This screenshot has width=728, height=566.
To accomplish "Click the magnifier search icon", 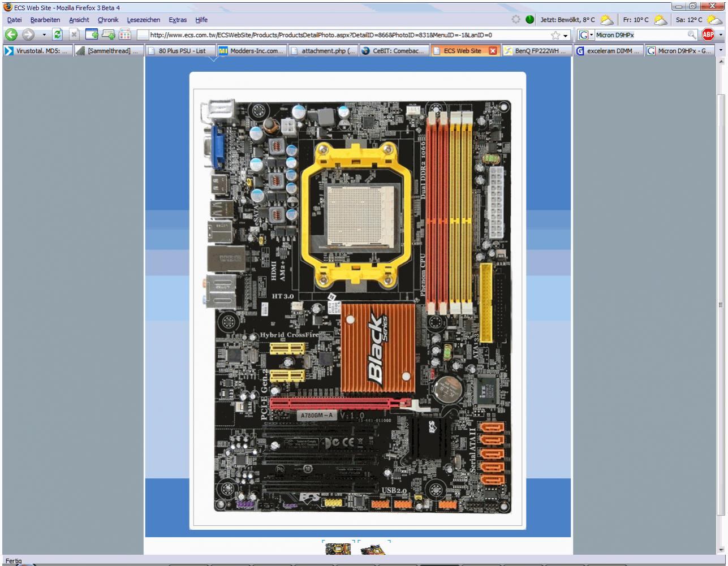I will click(692, 35).
